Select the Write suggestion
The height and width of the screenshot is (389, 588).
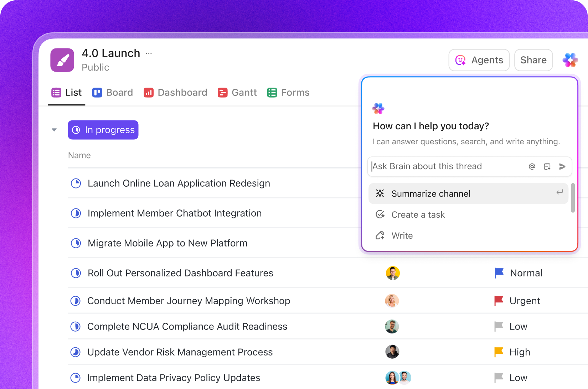tap(468, 236)
